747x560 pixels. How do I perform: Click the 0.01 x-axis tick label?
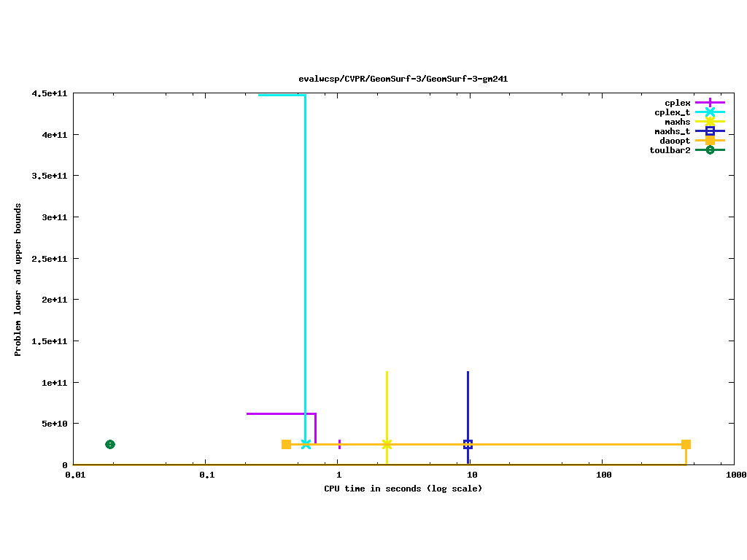click(x=73, y=475)
